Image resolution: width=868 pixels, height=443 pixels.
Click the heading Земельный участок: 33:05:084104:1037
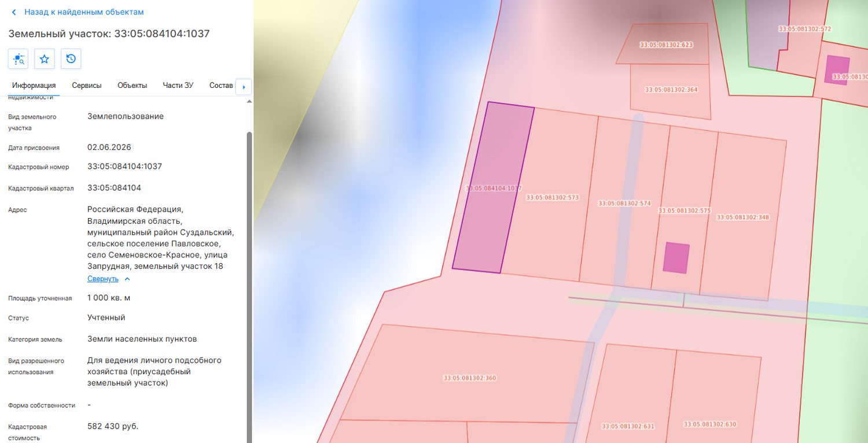pos(109,34)
